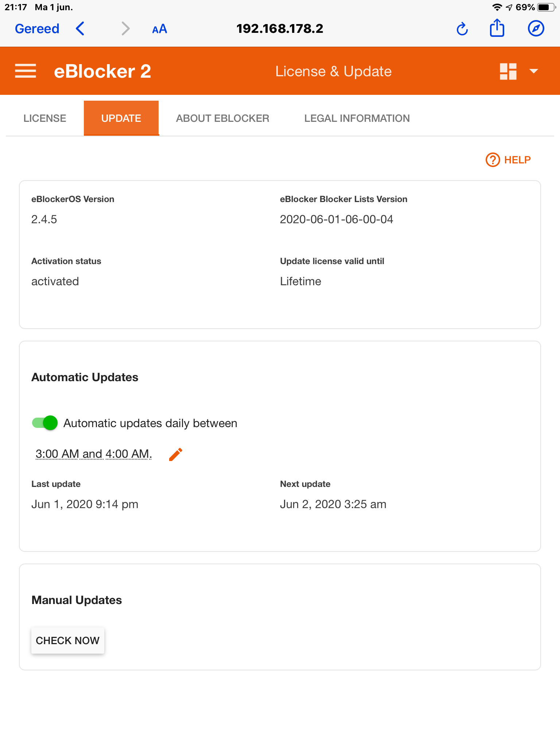Click the Next update label
The width and height of the screenshot is (560, 747).
[x=305, y=484]
